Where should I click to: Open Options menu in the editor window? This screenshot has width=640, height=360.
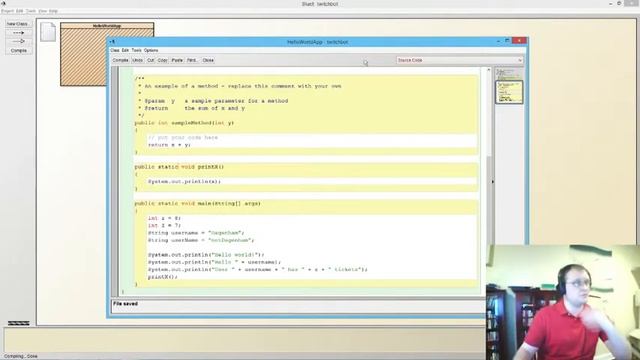[x=151, y=50]
